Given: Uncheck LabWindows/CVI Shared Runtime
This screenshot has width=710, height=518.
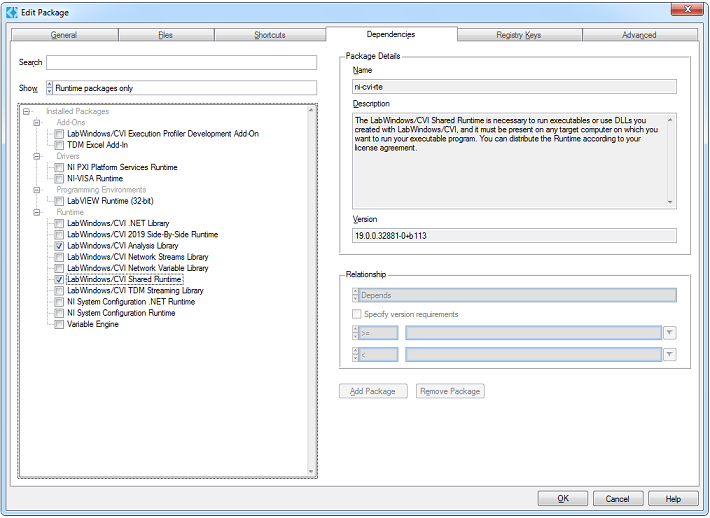Looking at the screenshot, I should (59, 279).
